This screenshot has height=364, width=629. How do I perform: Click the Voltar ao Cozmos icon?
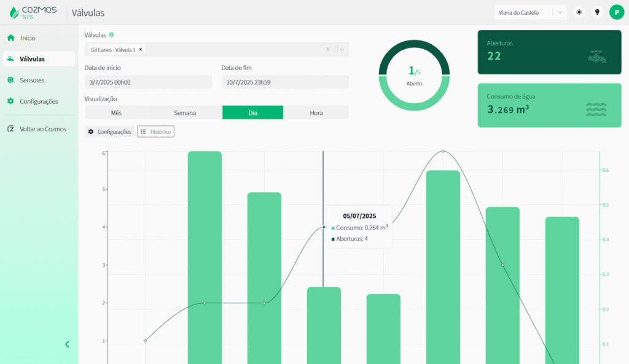[x=10, y=129]
